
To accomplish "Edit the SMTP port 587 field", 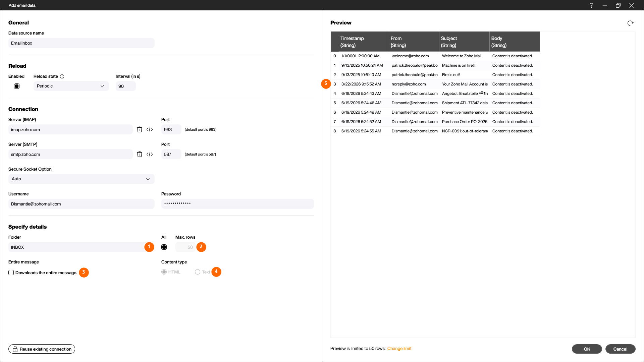I will 171,154.
